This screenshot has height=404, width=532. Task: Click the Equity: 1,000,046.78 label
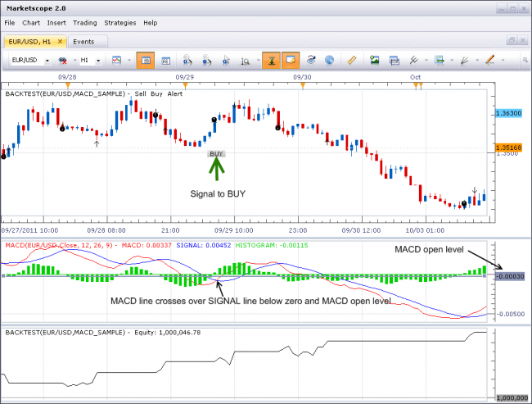167,333
